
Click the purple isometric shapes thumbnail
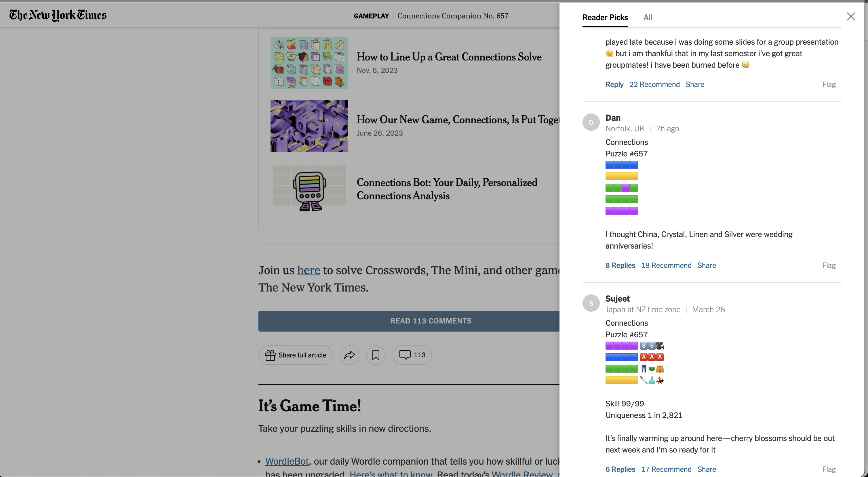click(309, 126)
